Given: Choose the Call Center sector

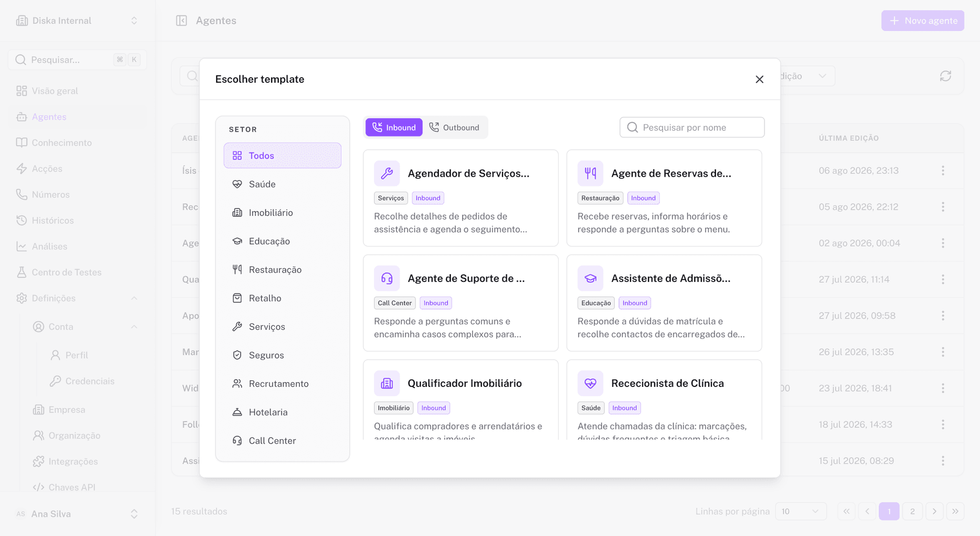Looking at the screenshot, I should pos(283,441).
